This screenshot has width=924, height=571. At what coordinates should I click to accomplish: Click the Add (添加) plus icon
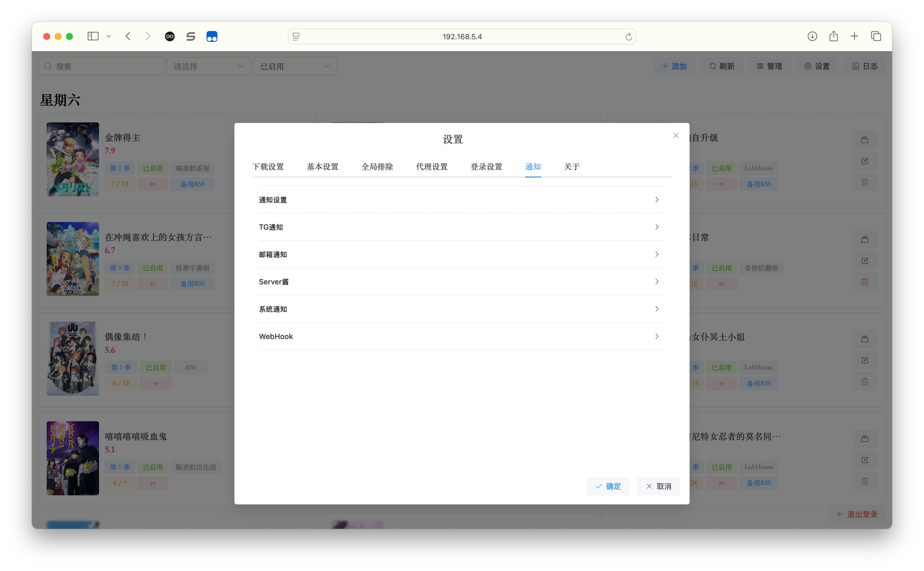665,66
